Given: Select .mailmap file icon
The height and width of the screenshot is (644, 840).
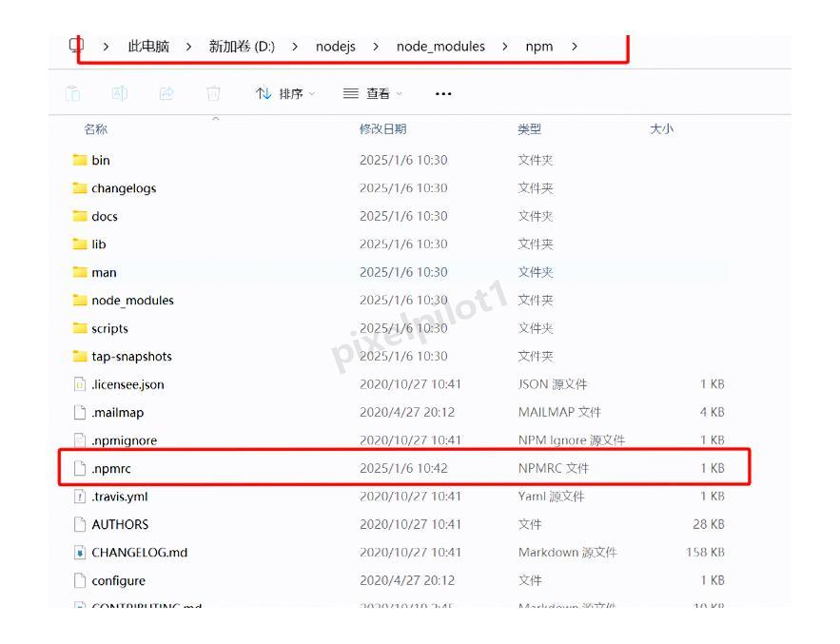Looking at the screenshot, I should pos(80,412).
